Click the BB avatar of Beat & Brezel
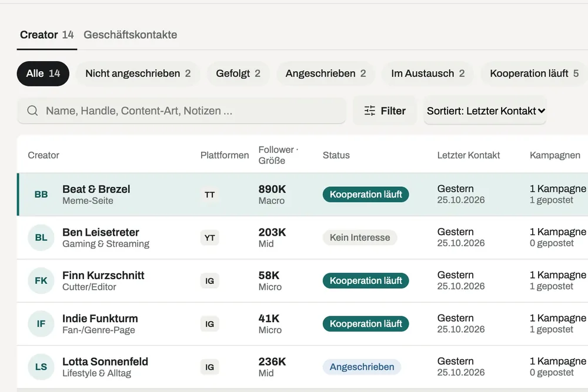Viewport: 588px width, 392px height. pos(41,195)
